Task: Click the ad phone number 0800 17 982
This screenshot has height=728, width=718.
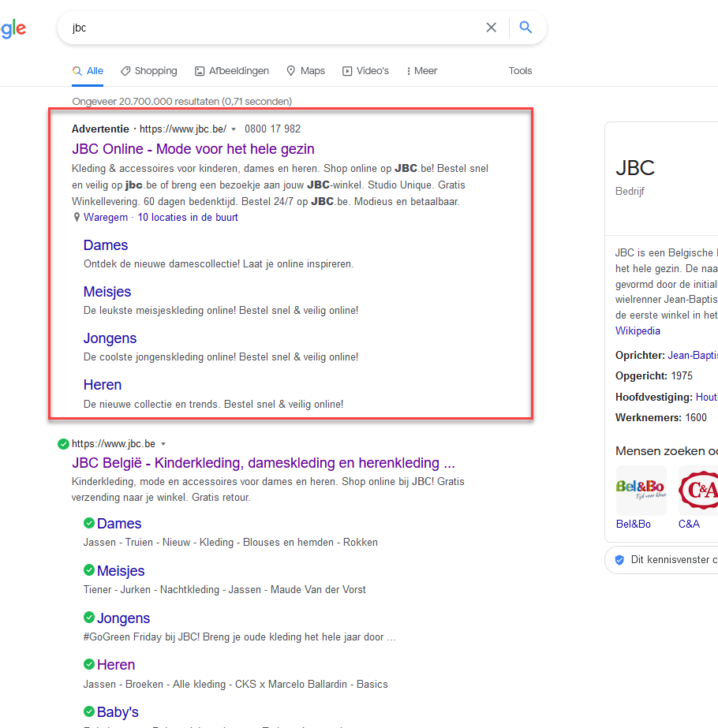Action: coord(273,129)
